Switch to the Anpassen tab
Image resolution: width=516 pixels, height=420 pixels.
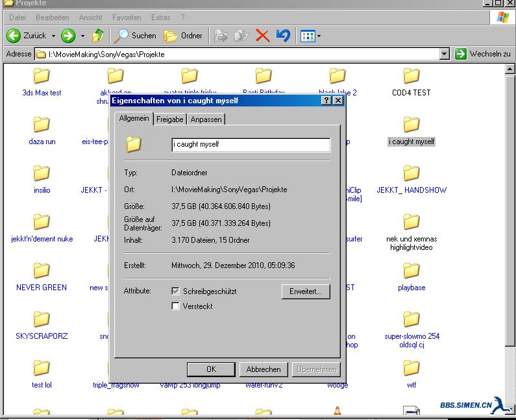click(x=206, y=119)
